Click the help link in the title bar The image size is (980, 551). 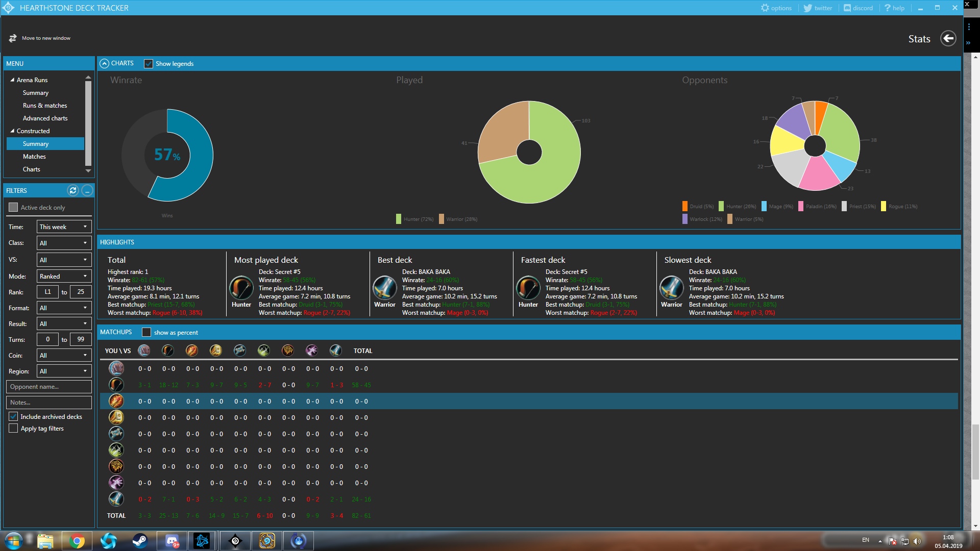[x=895, y=8]
